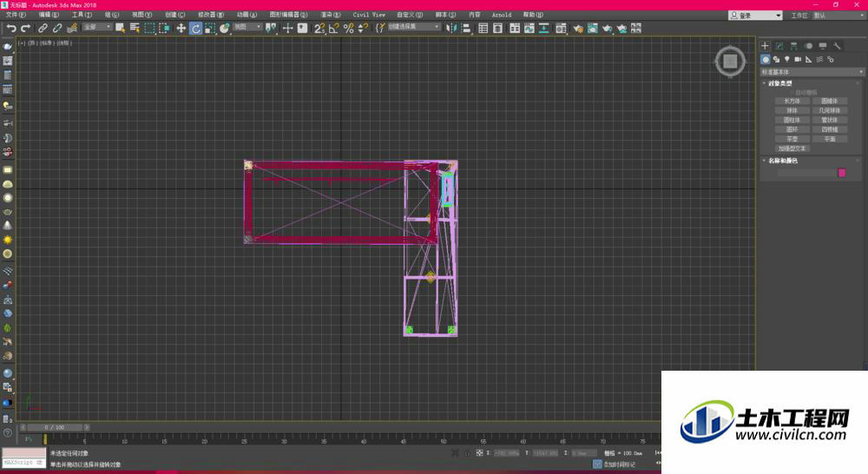Click Plane (平面) primitive button
Image resolution: width=868 pixels, height=474 pixels.
click(x=830, y=139)
